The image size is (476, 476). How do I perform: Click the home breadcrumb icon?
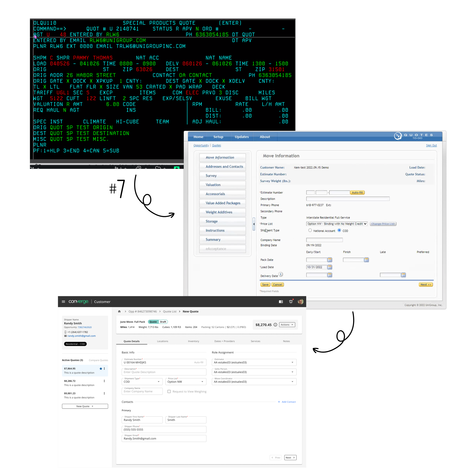119,311
